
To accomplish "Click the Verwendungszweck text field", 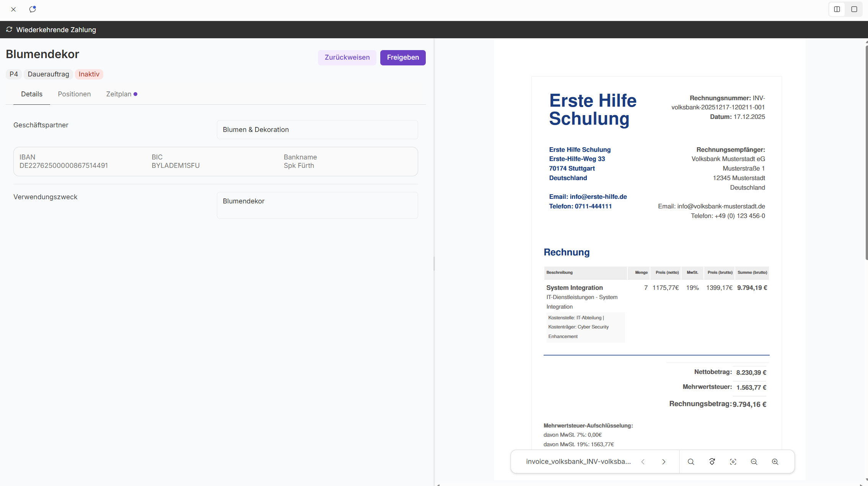I will click(317, 205).
